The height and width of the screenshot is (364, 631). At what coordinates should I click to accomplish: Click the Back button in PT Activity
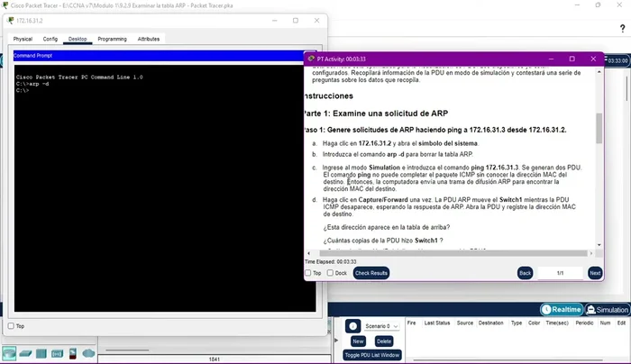525,273
